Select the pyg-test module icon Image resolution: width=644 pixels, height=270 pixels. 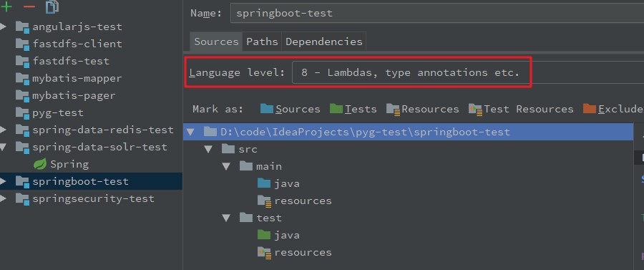[22, 113]
